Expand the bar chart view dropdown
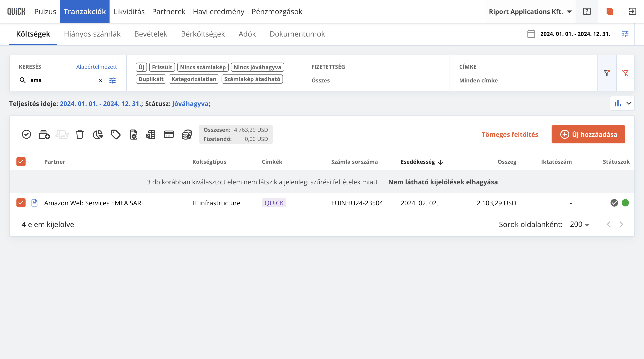This screenshot has height=359, width=644. (622, 103)
